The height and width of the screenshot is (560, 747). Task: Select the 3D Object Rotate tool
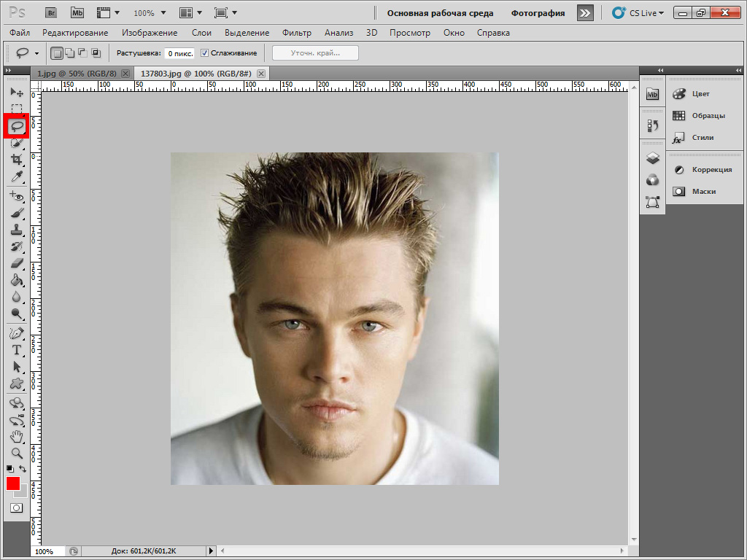[x=17, y=404]
